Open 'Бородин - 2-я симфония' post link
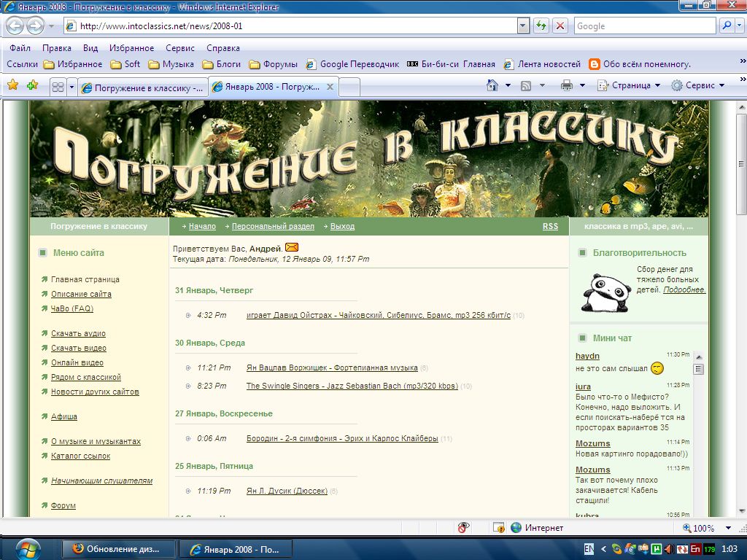 click(x=342, y=438)
